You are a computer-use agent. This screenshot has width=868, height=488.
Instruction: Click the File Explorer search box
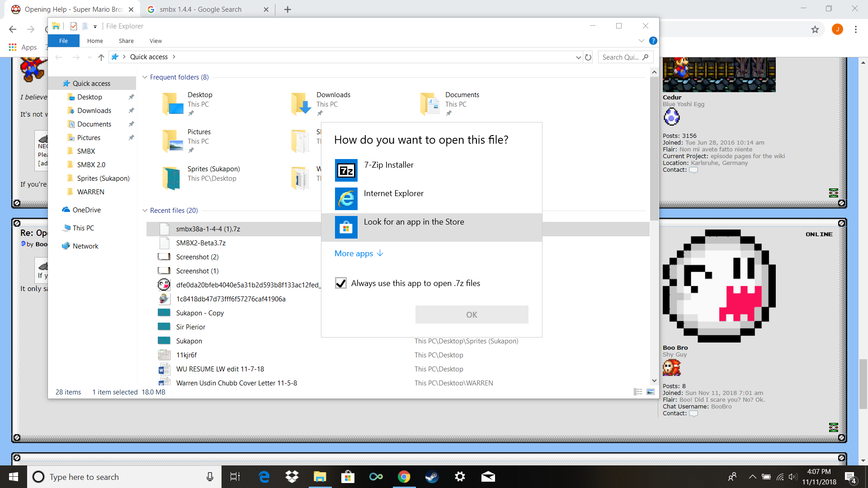point(625,57)
